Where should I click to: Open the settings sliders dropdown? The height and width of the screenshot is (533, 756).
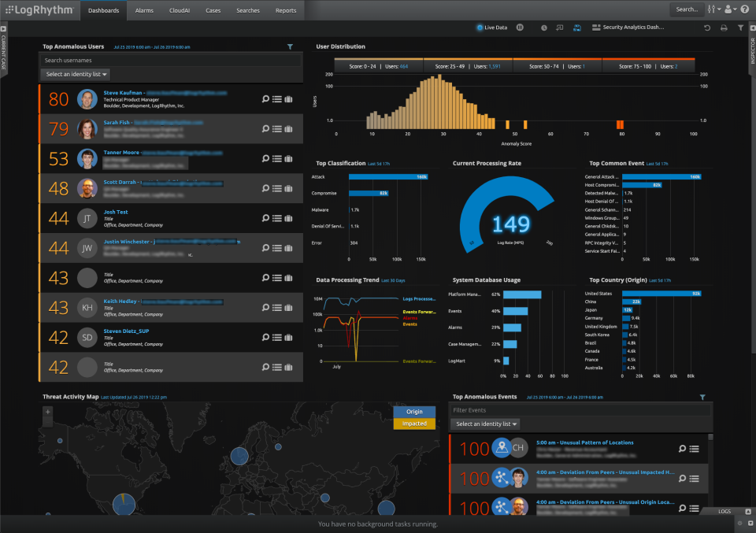pyautogui.click(x=713, y=9)
